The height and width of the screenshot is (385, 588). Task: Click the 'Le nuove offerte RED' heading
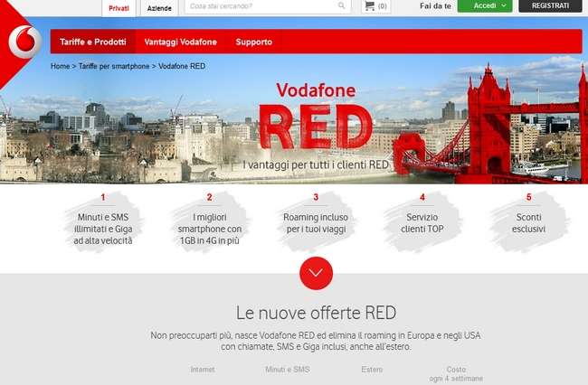coord(316,313)
